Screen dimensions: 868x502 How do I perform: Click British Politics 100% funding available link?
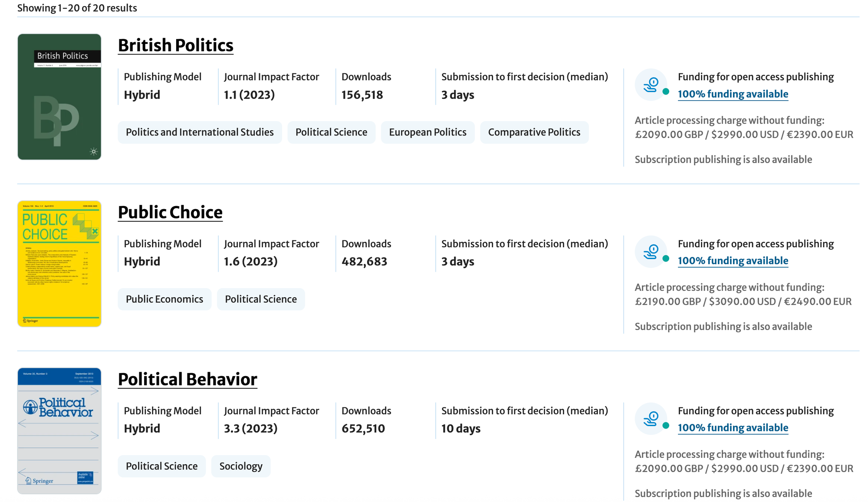(733, 94)
